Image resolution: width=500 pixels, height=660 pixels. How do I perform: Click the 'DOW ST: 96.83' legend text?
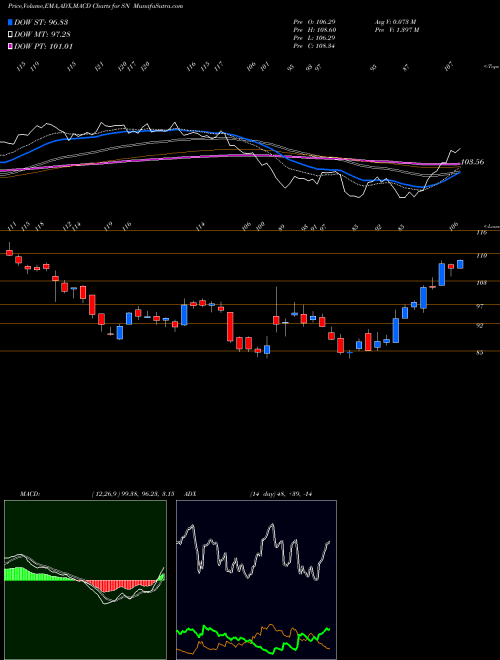[41, 22]
